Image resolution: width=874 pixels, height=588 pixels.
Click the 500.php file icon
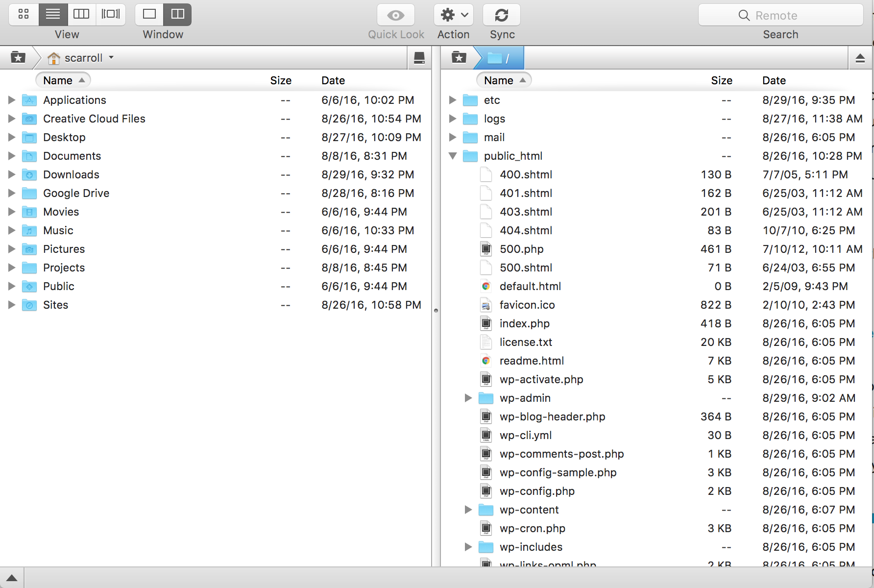tap(486, 249)
